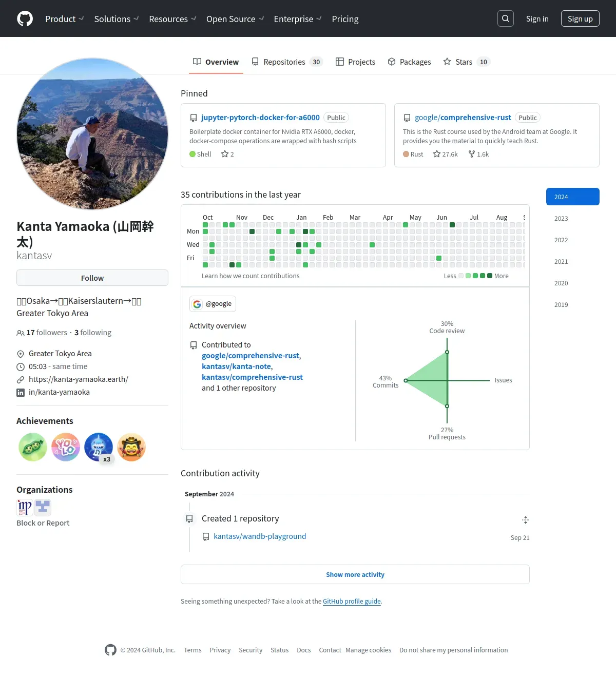The image size is (616, 677).
Task: Click the profile avatar photo
Action: tap(92, 133)
